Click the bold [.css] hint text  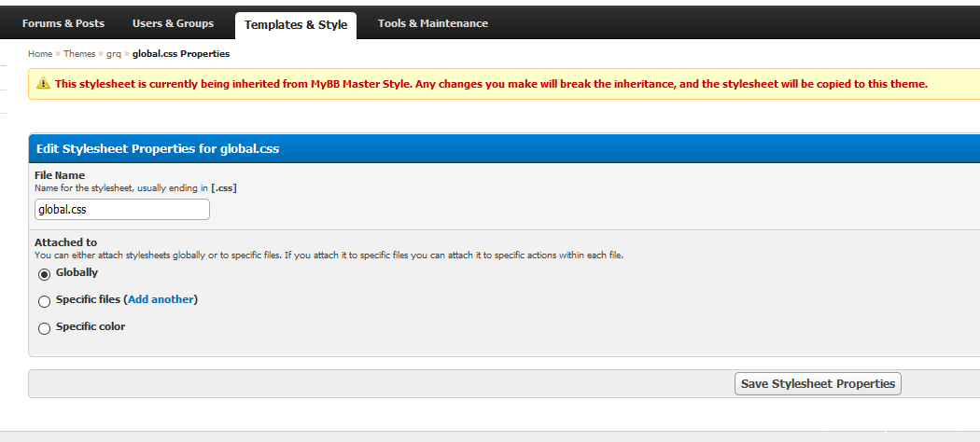point(223,187)
